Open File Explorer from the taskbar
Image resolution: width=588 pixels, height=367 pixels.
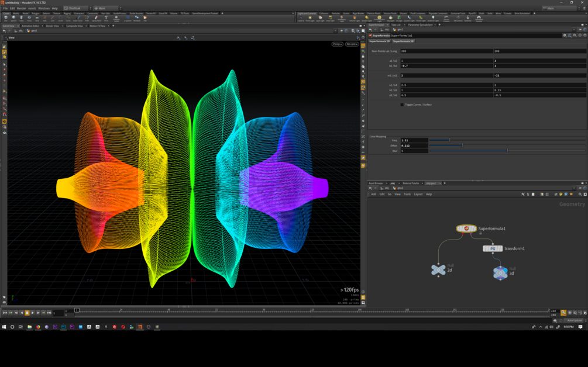click(29, 327)
